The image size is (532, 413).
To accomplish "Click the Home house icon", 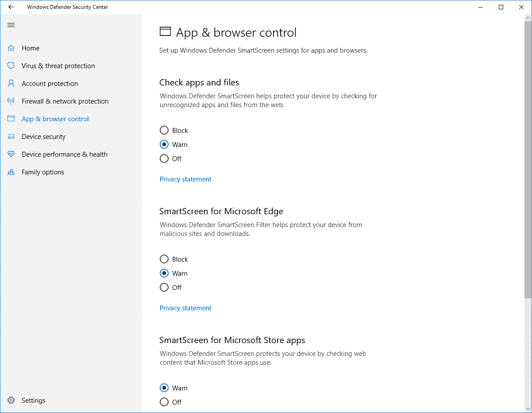I will (x=11, y=48).
